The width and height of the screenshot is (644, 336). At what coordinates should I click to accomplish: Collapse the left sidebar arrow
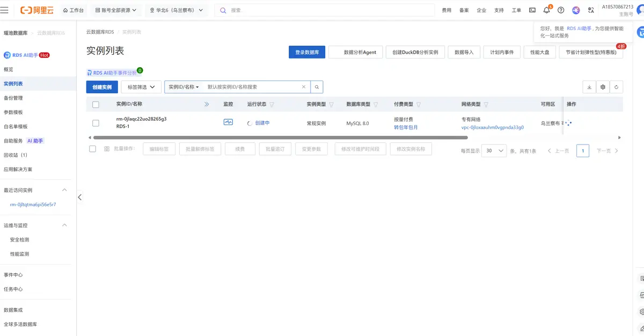click(x=79, y=197)
